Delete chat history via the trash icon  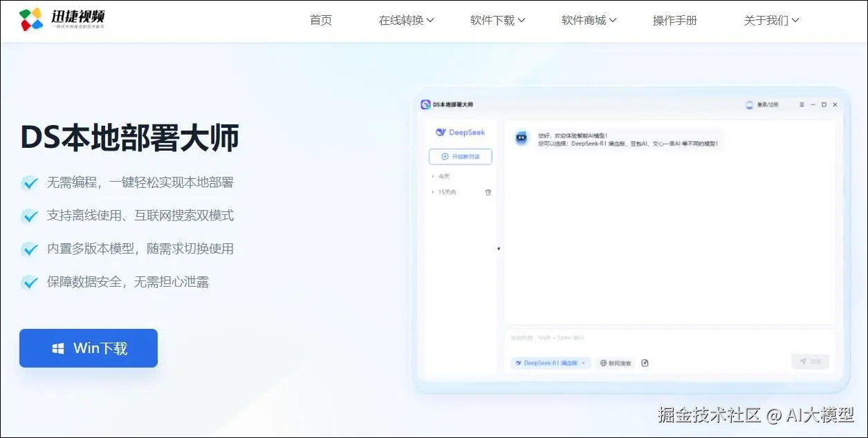click(489, 191)
